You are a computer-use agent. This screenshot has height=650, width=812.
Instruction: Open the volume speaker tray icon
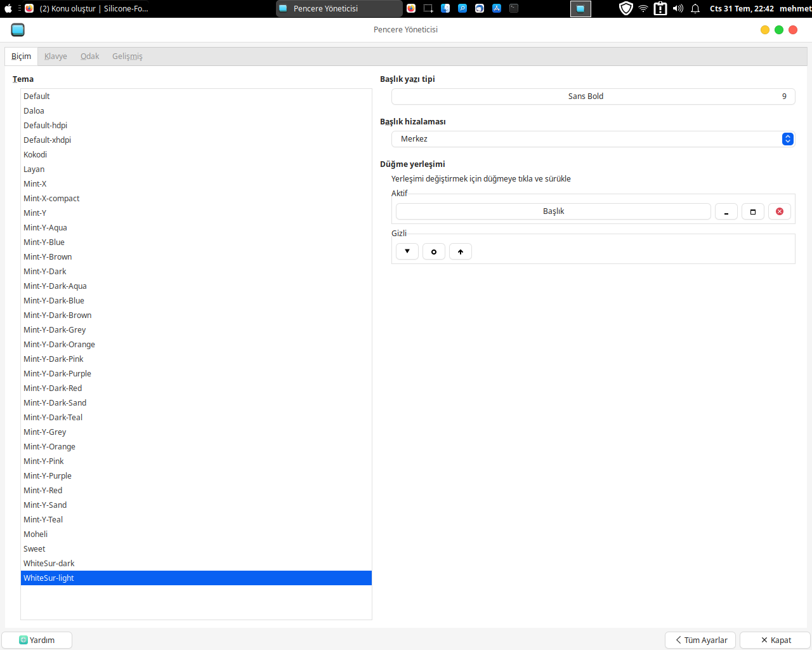click(x=678, y=8)
